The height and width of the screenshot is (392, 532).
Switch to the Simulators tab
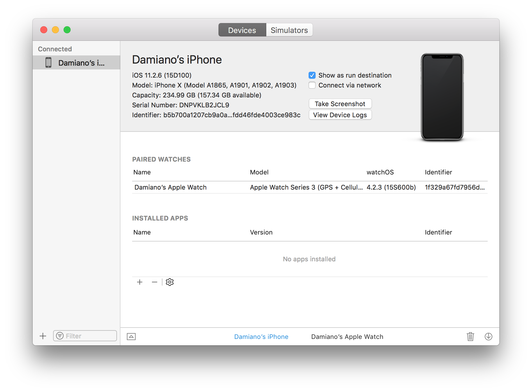point(289,30)
